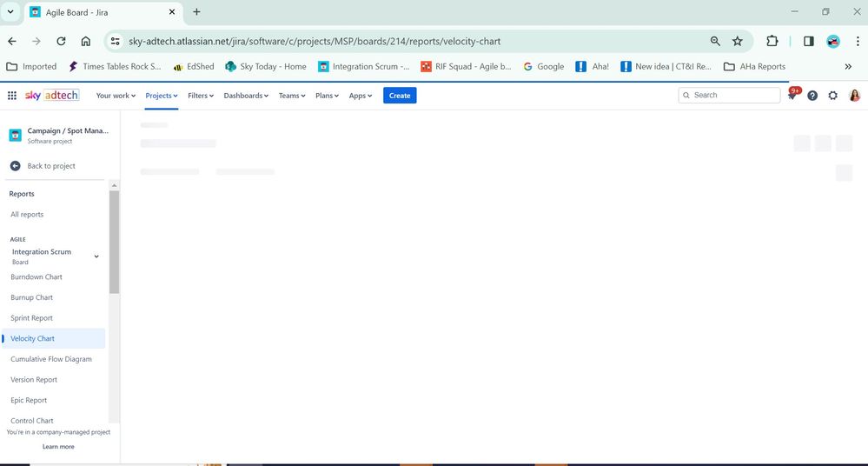Click the browser address bar URL
The width and height of the screenshot is (868, 466).
click(x=315, y=41)
